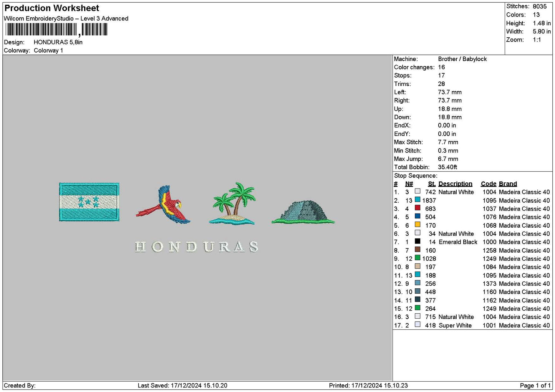The width and height of the screenshot is (555, 392).
Task: Select the Super White color swatch
Action: pyautogui.click(x=417, y=324)
